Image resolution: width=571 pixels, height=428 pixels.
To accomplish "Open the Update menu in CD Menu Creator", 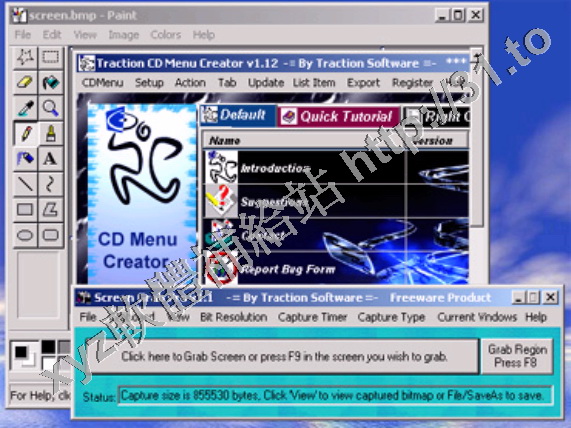I will [266, 83].
